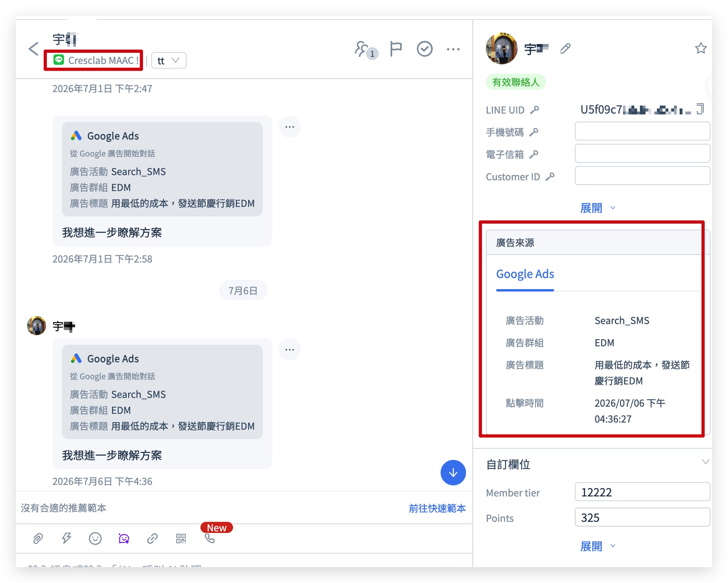Click the Search_SMS value in 廣告來源 panel
Screen dimensions: 728x583
point(622,320)
